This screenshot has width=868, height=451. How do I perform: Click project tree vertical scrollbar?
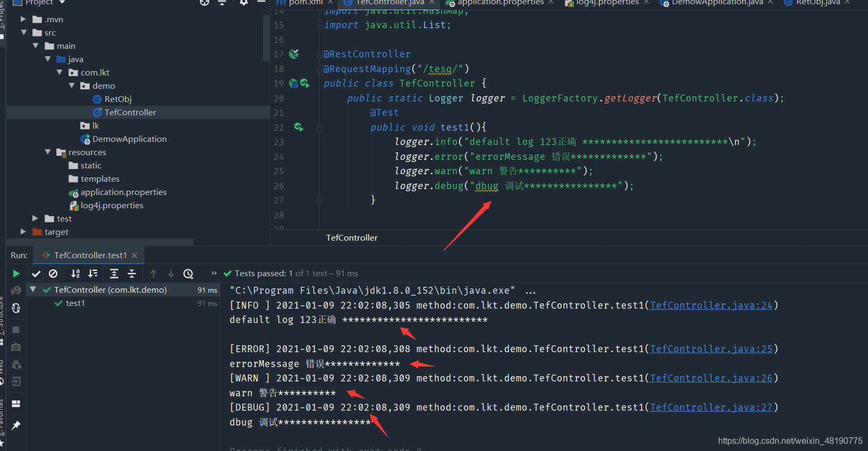click(x=266, y=37)
